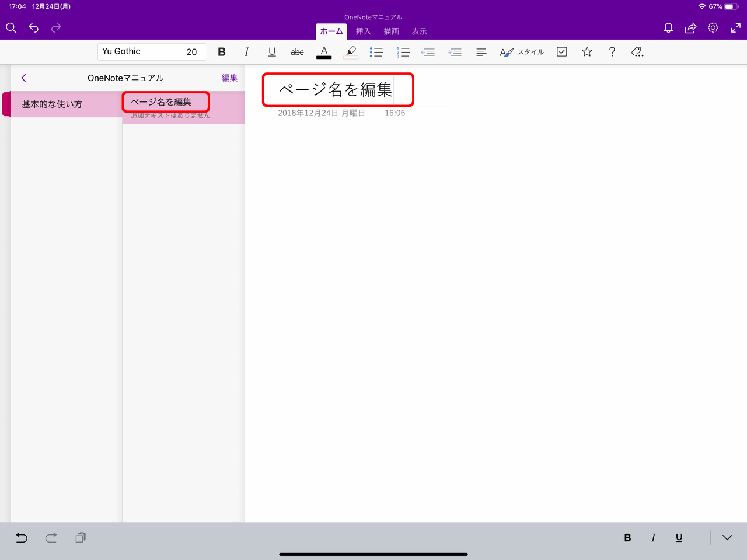Image resolution: width=747 pixels, height=560 pixels.
Task: Click the OneNoteマニュアル notebook title in sidebar
Action: (125, 78)
